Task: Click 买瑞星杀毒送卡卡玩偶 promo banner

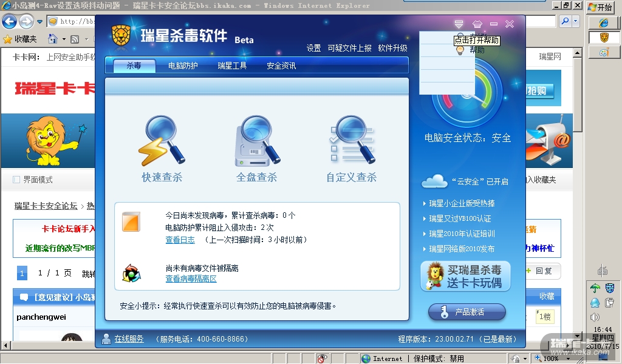Action: pos(465,277)
